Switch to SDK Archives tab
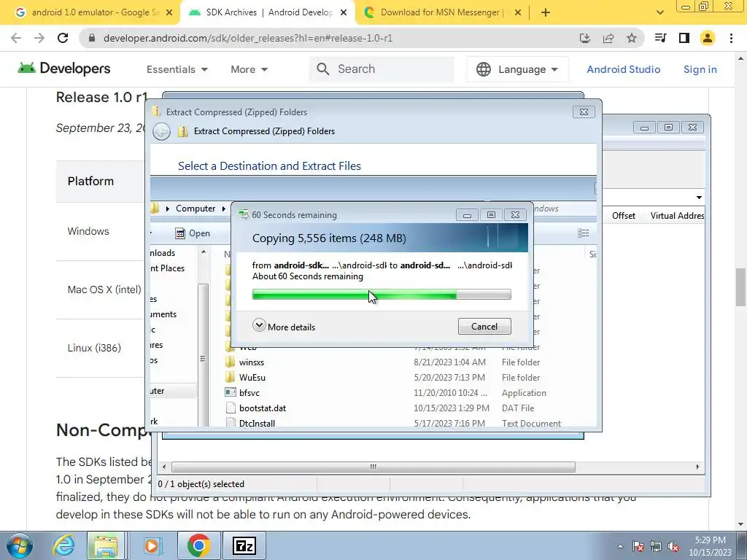747x560 pixels. tap(267, 13)
